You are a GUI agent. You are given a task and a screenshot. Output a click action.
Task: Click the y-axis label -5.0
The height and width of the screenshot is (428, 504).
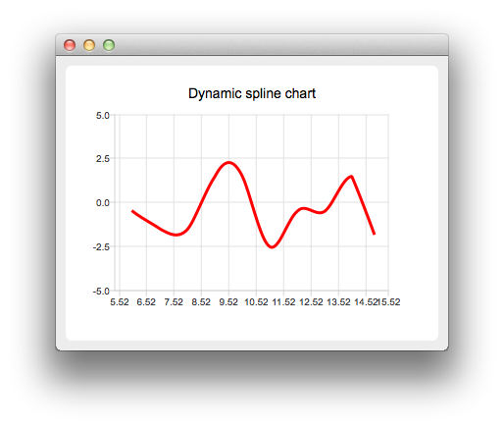[x=101, y=291]
